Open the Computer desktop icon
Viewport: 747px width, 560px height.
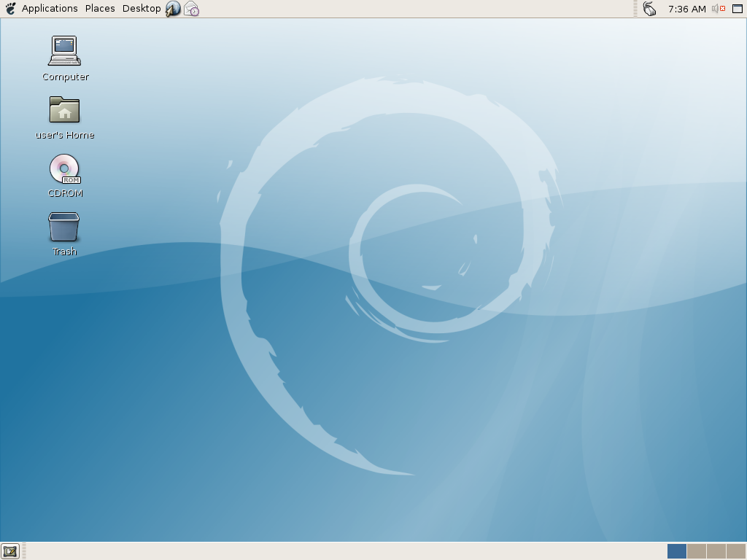click(x=64, y=52)
